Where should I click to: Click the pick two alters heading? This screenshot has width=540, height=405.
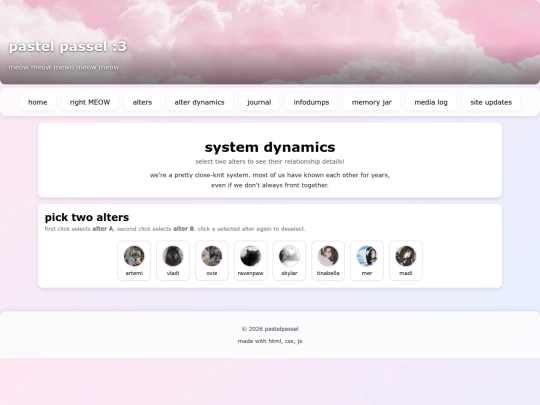[87, 217]
